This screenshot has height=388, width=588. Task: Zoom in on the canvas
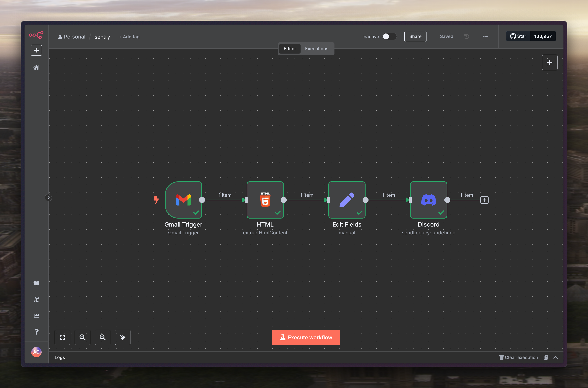point(82,337)
